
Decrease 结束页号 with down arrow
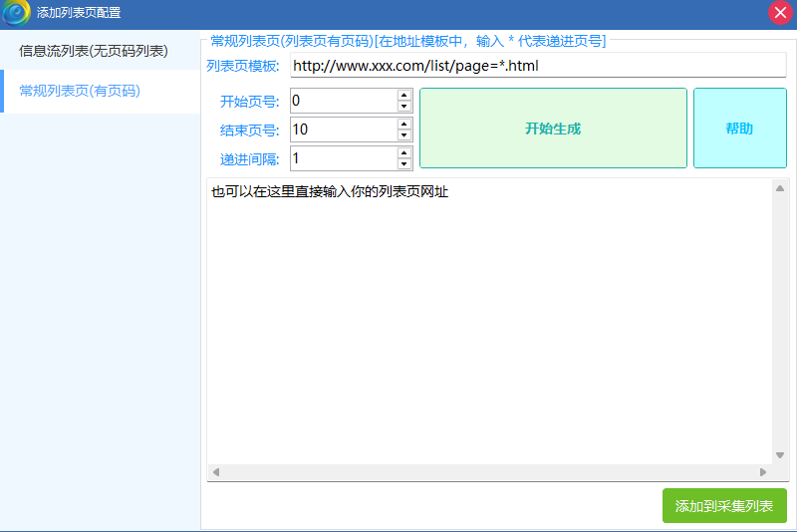tap(403, 135)
